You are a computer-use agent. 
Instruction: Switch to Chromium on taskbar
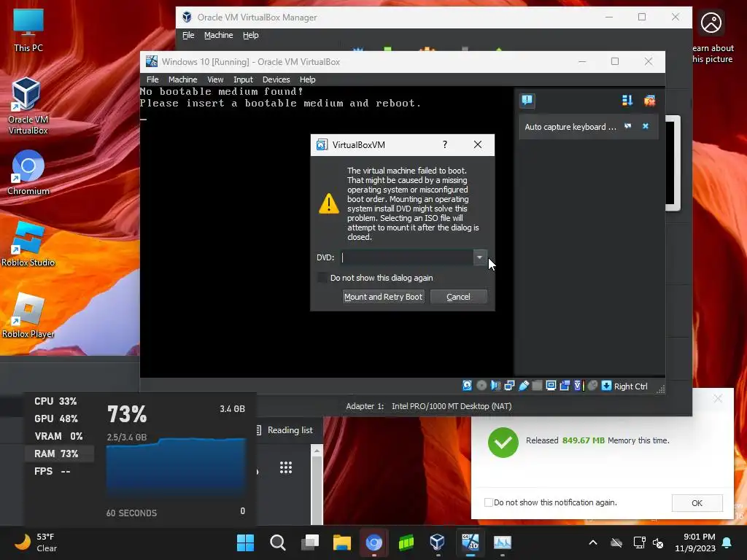click(374, 542)
